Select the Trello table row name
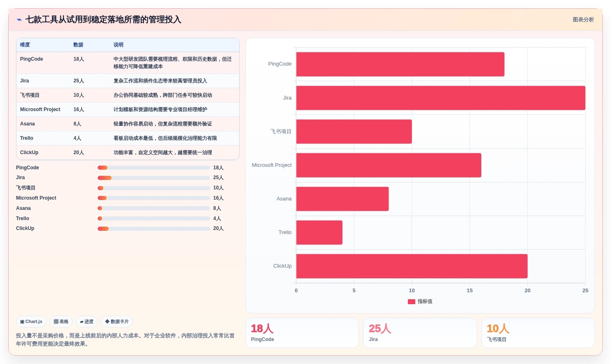This screenshot has height=364, width=611. coord(27,138)
